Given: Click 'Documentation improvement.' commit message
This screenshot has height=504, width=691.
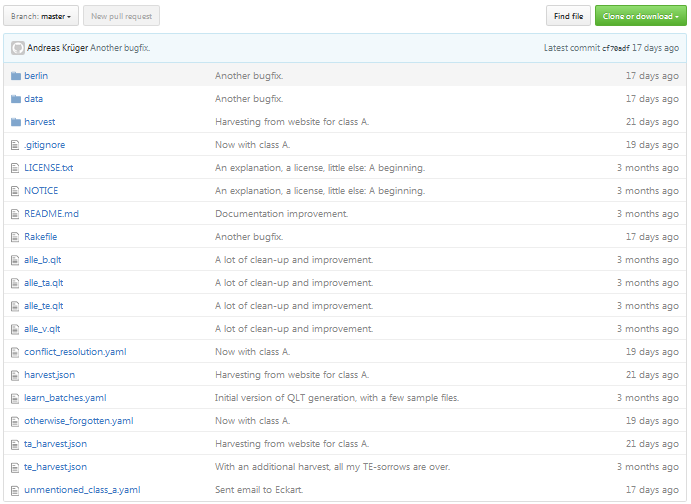Looking at the screenshot, I should coord(282,214).
